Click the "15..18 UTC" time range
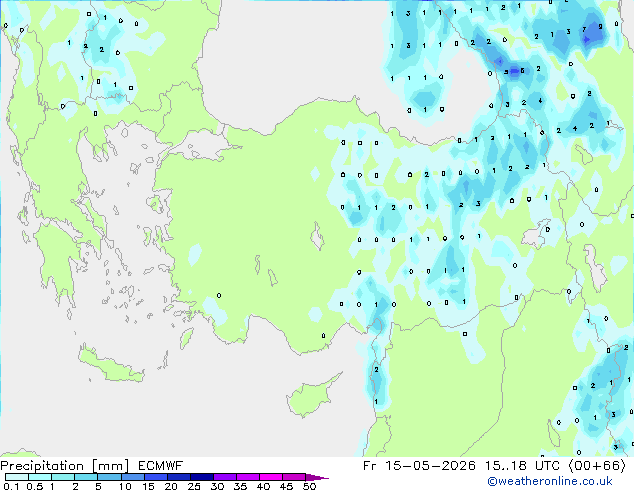The width and height of the screenshot is (634, 490). 522,466
